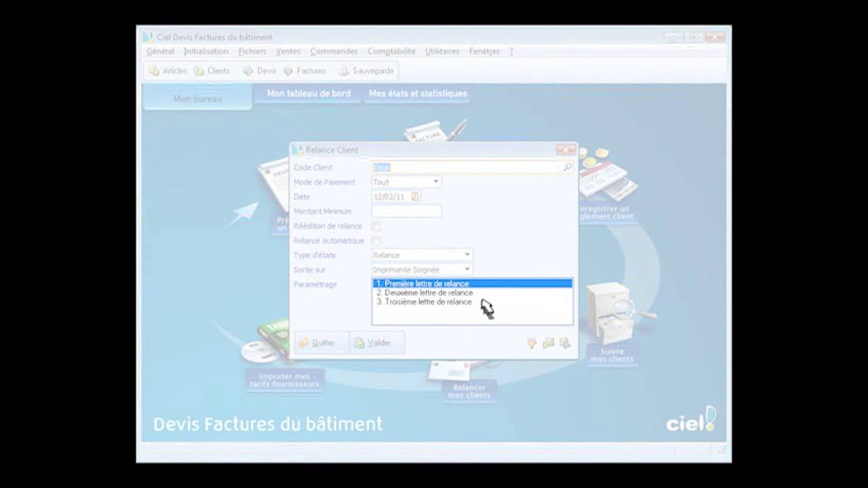This screenshot has height=488, width=868.
Task: Click the middle icon at dialog bottom-right
Action: (x=548, y=344)
